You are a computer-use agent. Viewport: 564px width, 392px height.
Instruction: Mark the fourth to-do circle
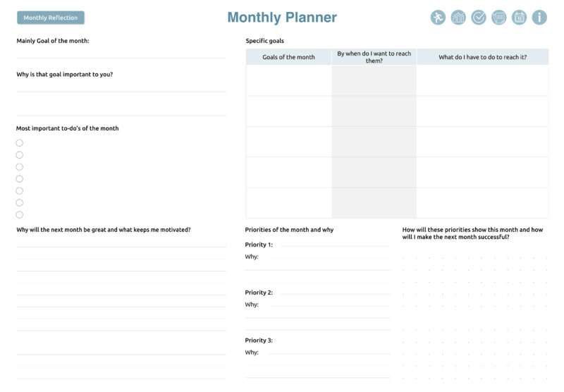(20, 179)
